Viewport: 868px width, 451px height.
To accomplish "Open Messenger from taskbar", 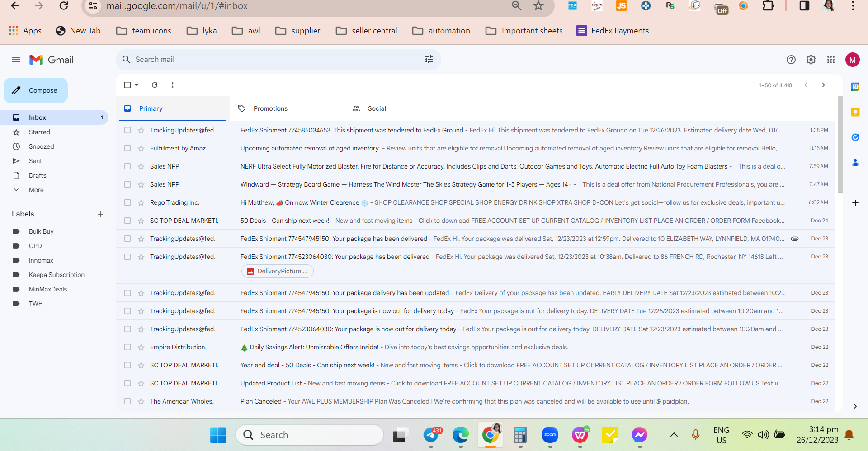I will point(640,435).
